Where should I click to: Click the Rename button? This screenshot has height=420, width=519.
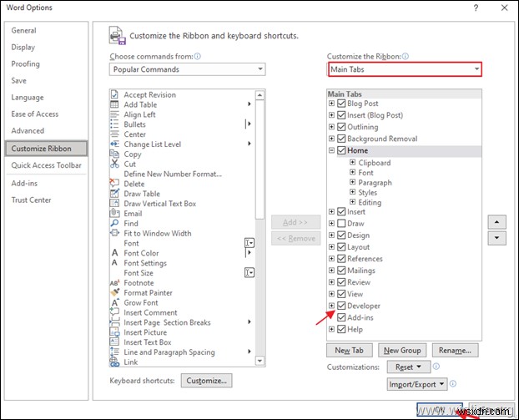tap(455, 350)
